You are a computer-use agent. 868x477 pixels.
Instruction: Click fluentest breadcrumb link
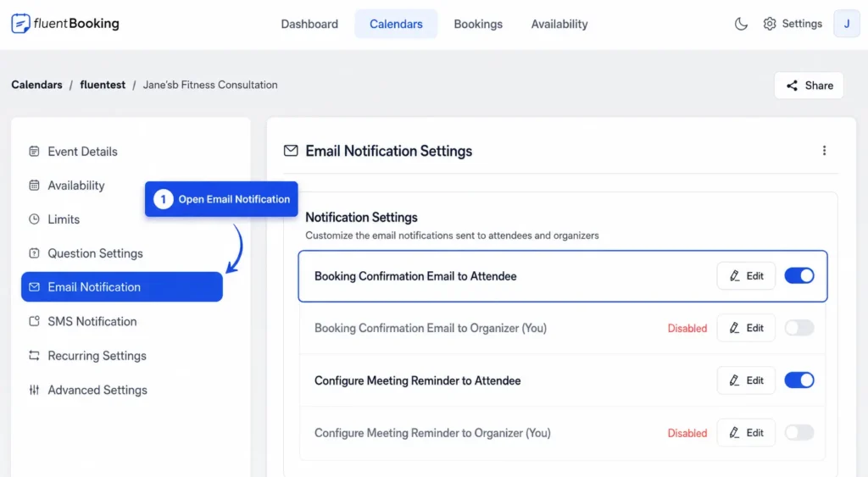(103, 85)
